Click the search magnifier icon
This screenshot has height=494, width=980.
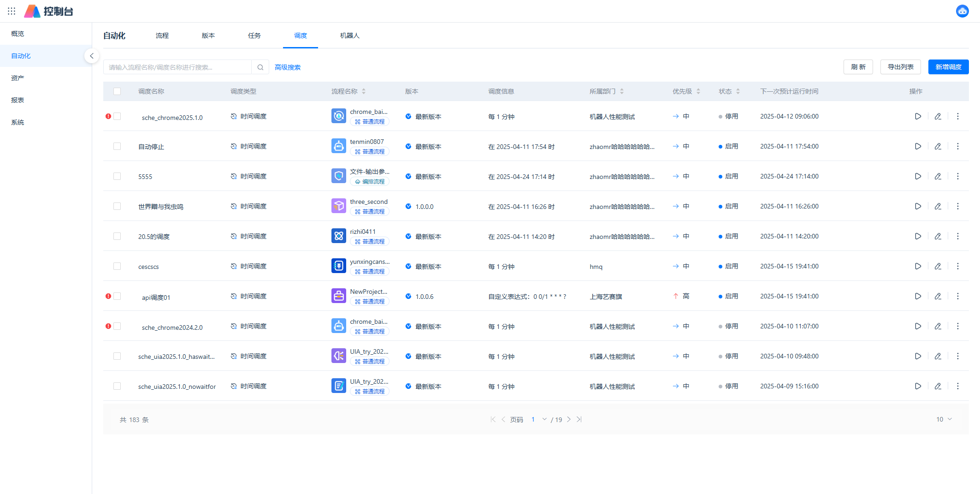260,67
